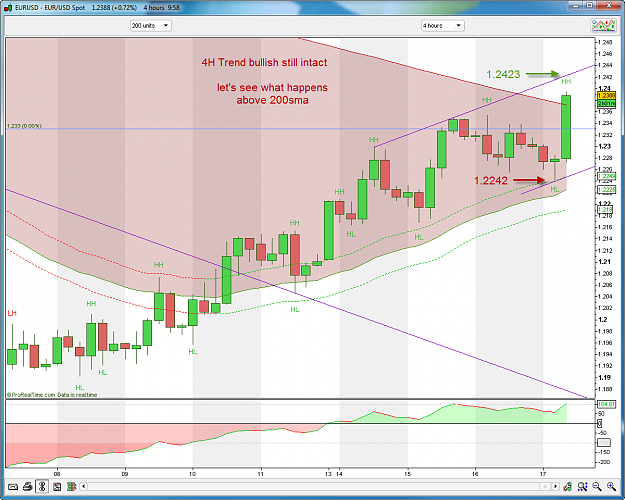Click date label 08 on time axis
This screenshot has width=625, height=500.
(x=57, y=474)
